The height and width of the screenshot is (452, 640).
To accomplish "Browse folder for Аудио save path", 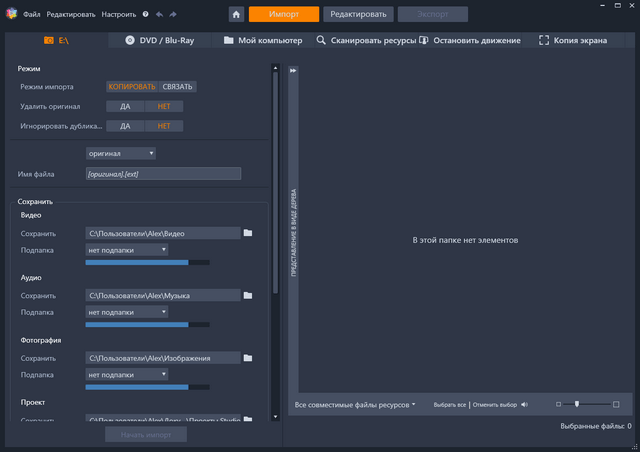I will tap(248, 296).
